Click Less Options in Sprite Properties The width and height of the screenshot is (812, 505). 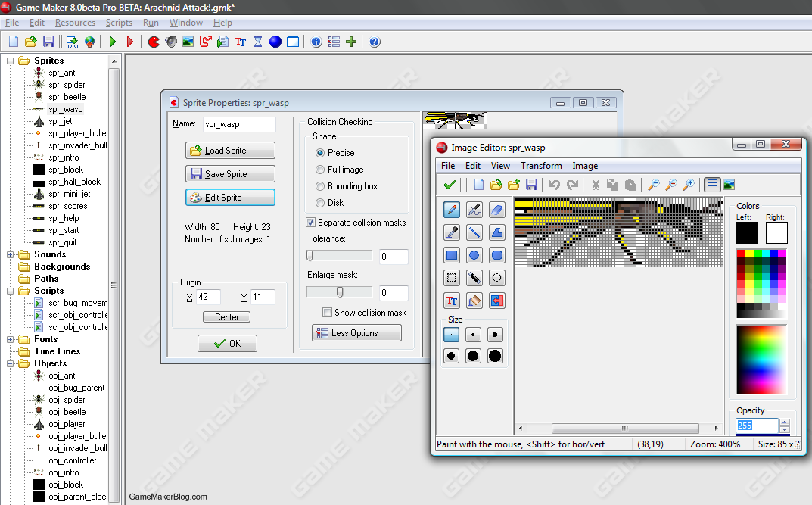(x=356, y=333)
